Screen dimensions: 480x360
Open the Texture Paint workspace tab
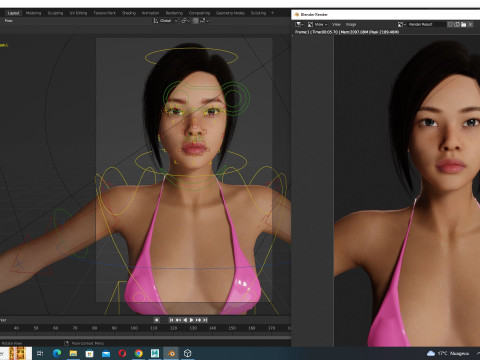104,13
